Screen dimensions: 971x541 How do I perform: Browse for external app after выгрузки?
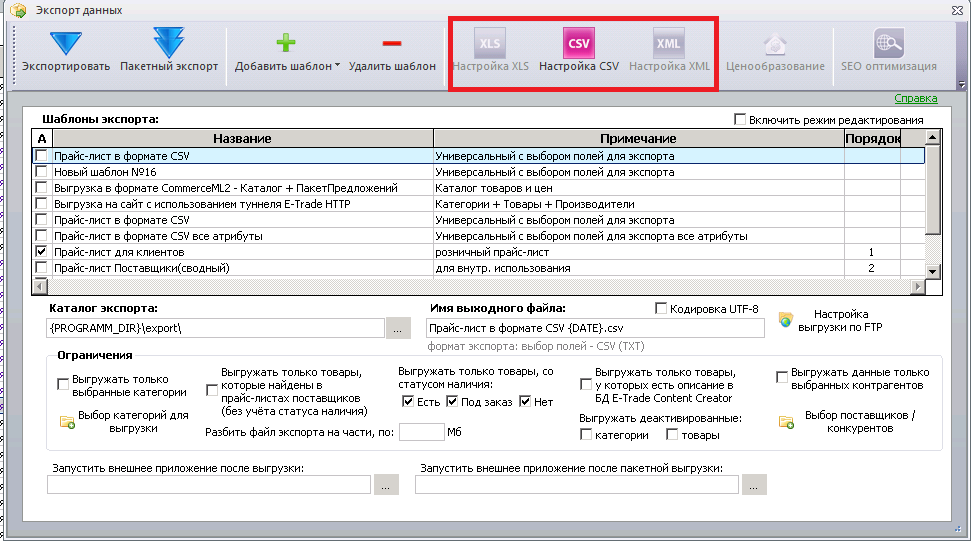pos(386,485)
